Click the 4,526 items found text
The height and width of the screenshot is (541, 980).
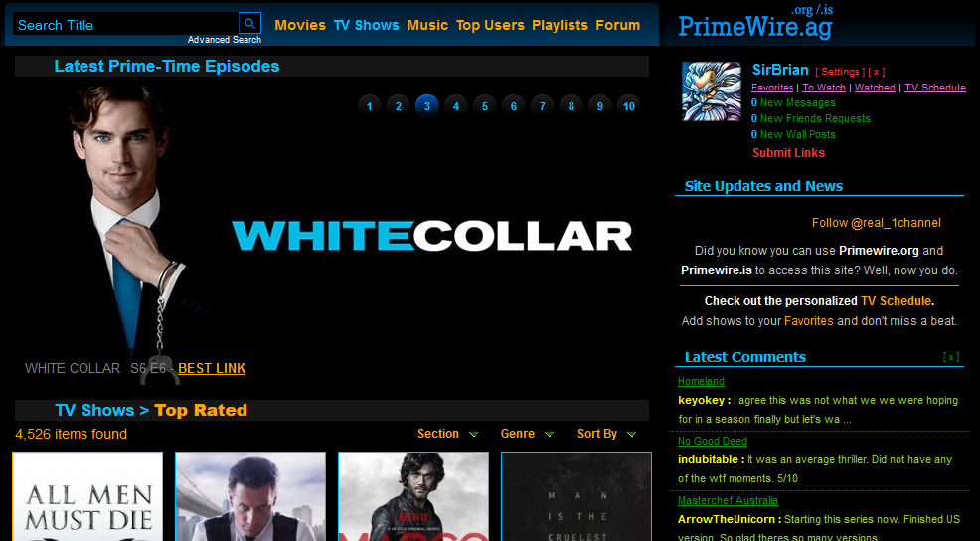click(x=71, y=434)
